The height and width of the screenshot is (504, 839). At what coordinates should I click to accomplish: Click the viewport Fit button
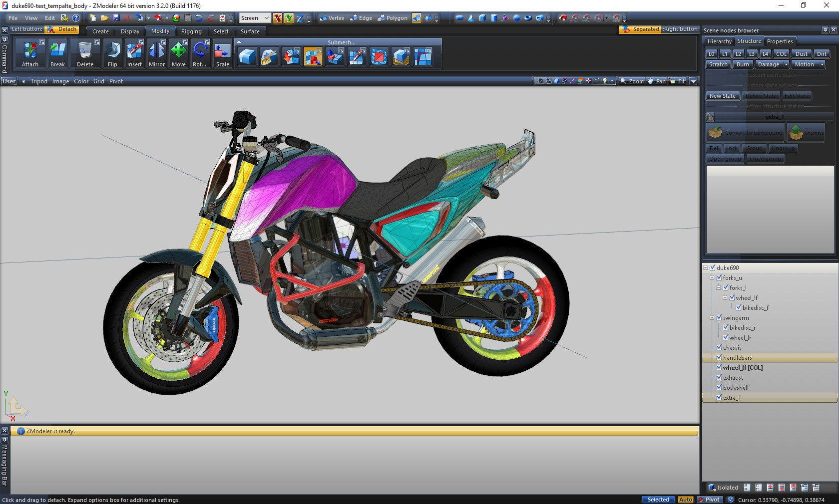678,81
